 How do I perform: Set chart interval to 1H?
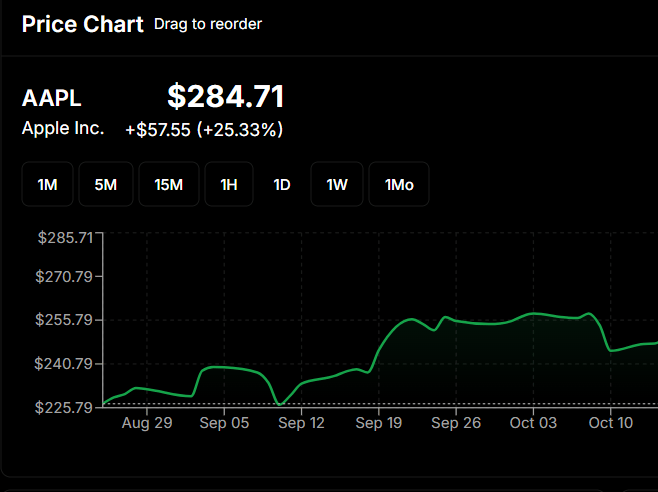click(229, 185)
